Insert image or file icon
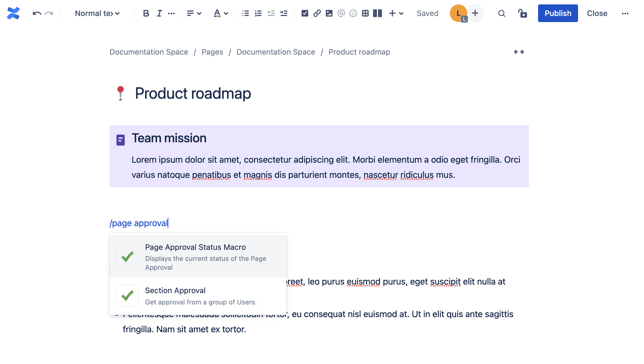The image size is (644, 364). click(329, 13)
